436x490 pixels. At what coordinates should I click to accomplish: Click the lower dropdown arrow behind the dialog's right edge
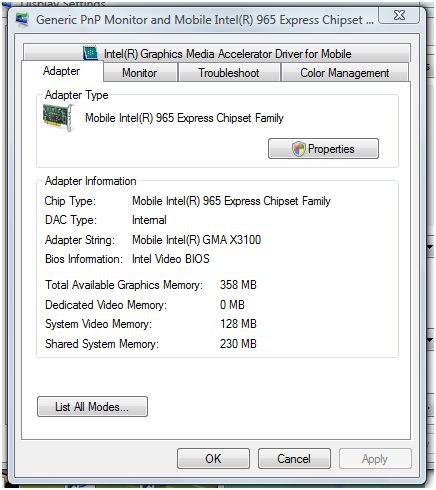[430, 340]
